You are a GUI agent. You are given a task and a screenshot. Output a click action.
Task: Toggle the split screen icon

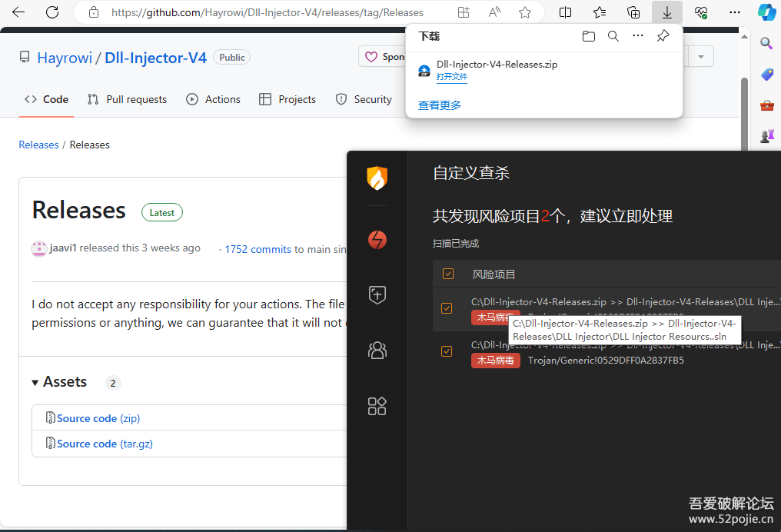pyautogui.click(x=565, y=12)
